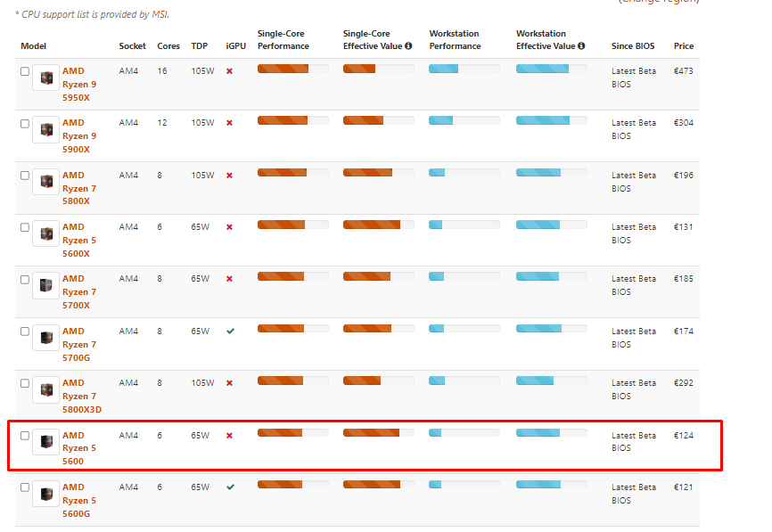Screen dimensions: 772x532
Task: Click the €473 price of Ryzen 9 5950X
Action: pyautogui.click(x=684, y=71)
